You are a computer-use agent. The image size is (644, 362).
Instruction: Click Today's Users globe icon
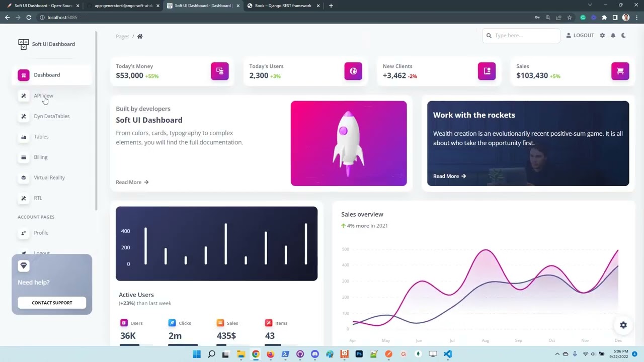tap(353, 71)
